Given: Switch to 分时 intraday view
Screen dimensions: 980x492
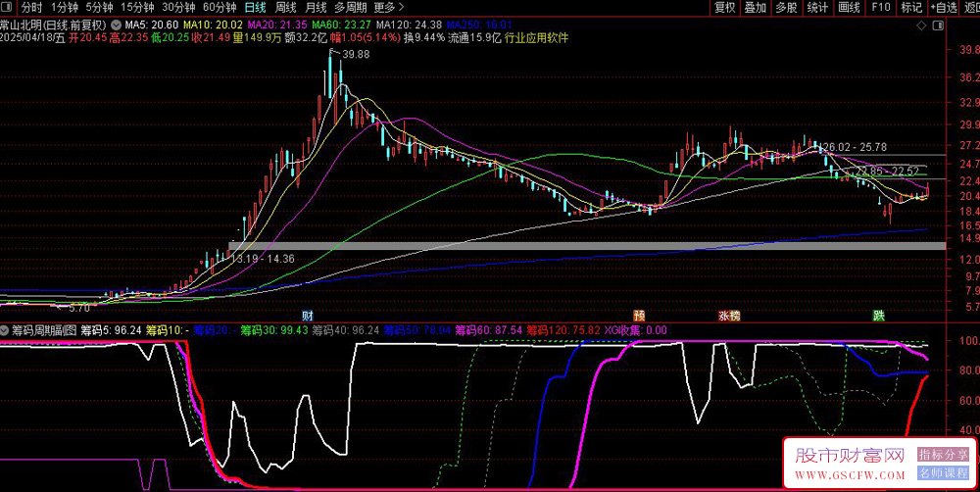Looking at the screenshot, I should pyautogui.click(x=32, y=8).
